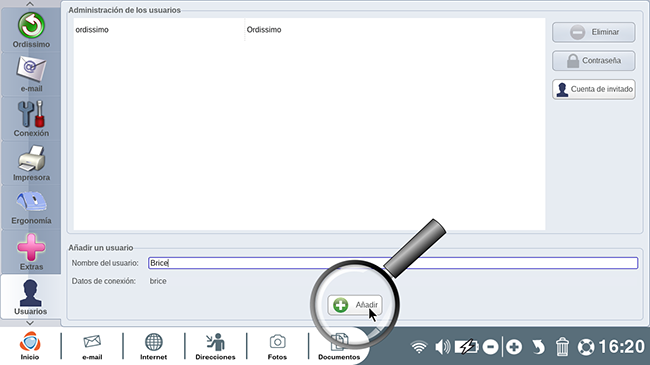Open the trash bin icon
The height and width of the screenshot is (365, 650).
(x=562, y=347)
